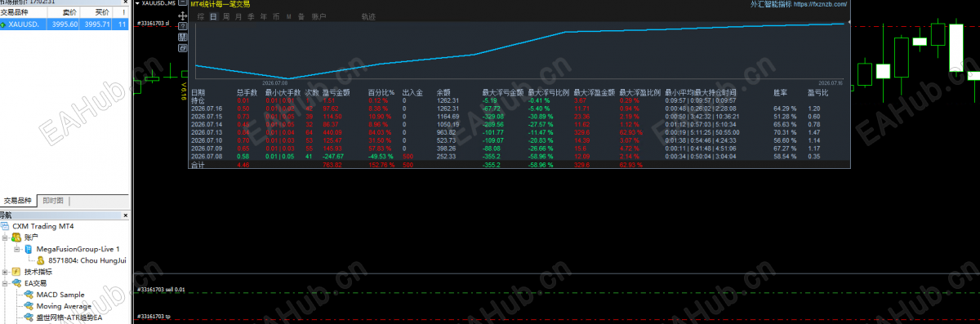Select the 月 (monthly) statistics tab
This screenshot has height=324, width=980.
tap(238, 16)
